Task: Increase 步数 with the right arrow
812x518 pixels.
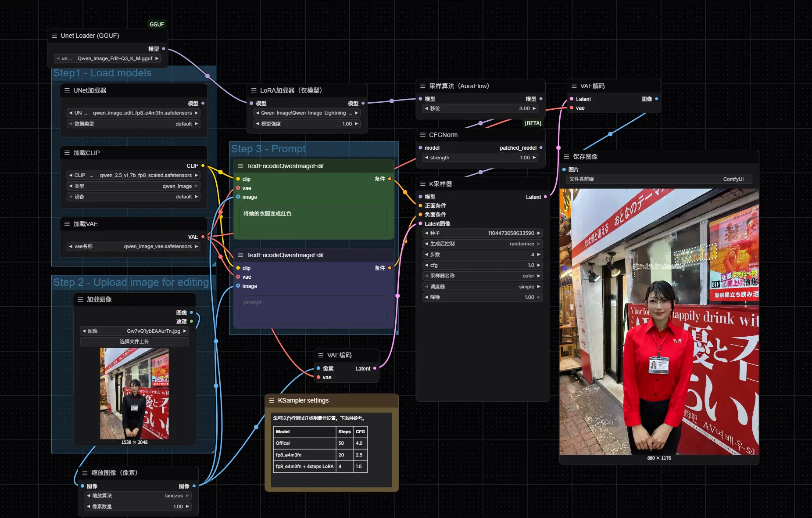Action: click(539, 255)
